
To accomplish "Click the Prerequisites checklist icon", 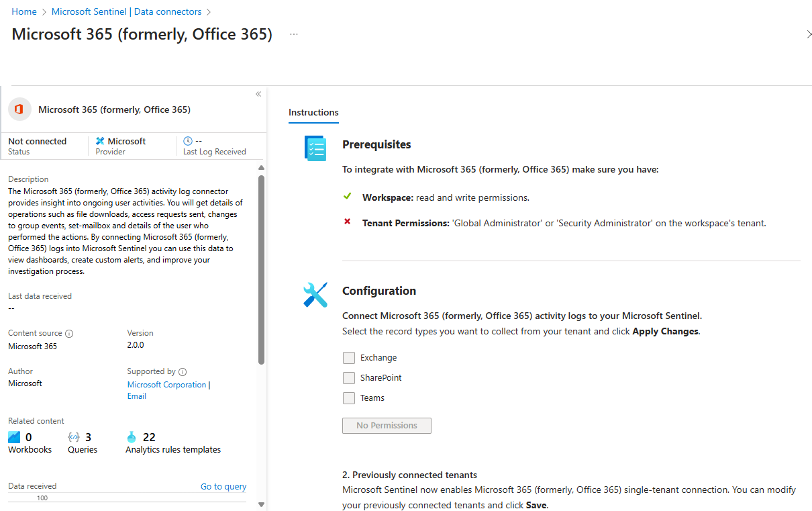I will (315, 148).
